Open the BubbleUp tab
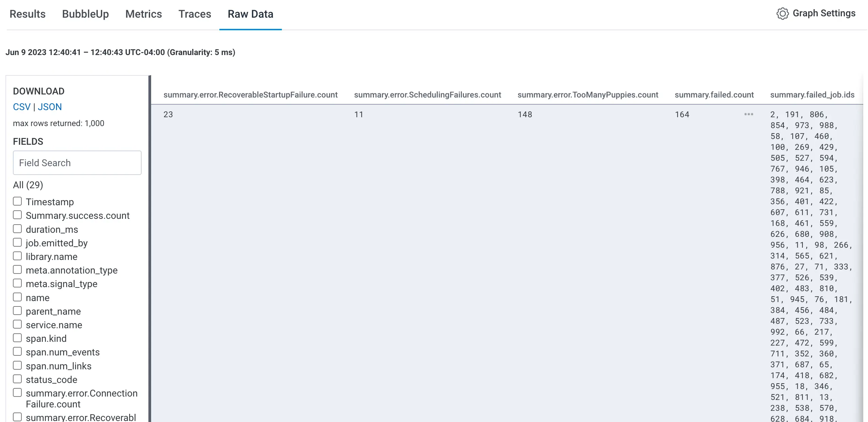Viewport: 868px width, 422px height. tap(85, 14)
